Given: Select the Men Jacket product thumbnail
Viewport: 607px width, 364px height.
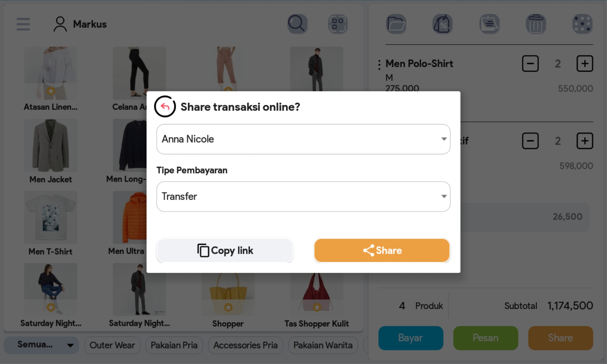Looking at the screenshot, I should click(51, 145).
